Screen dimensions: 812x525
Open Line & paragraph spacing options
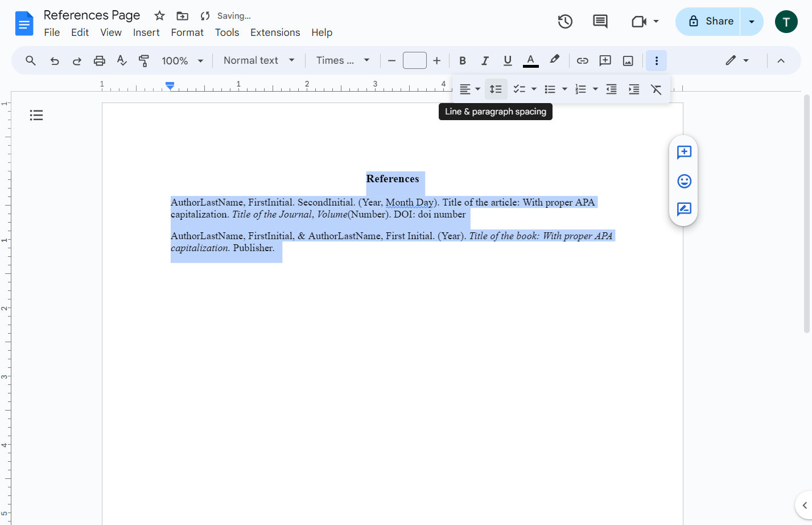tap(496, 89)
